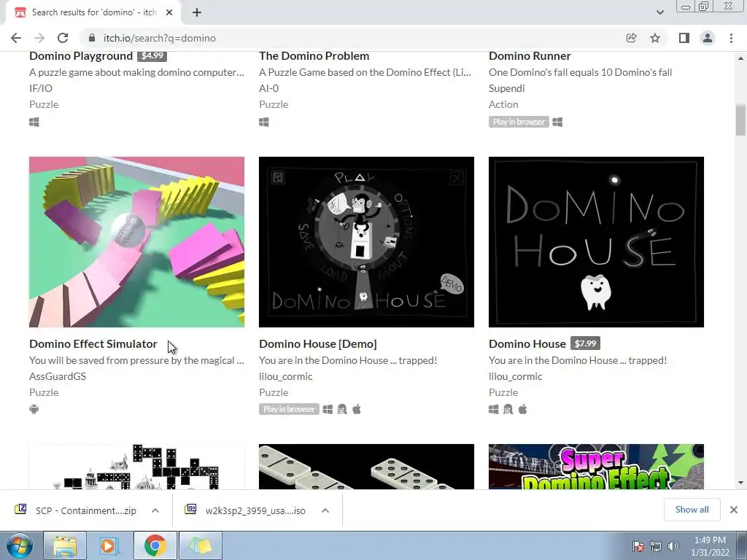Select the Search results for 'domino' tab
Image resolution: width=747 pixels, height=560 pixels.
point(93,12)
